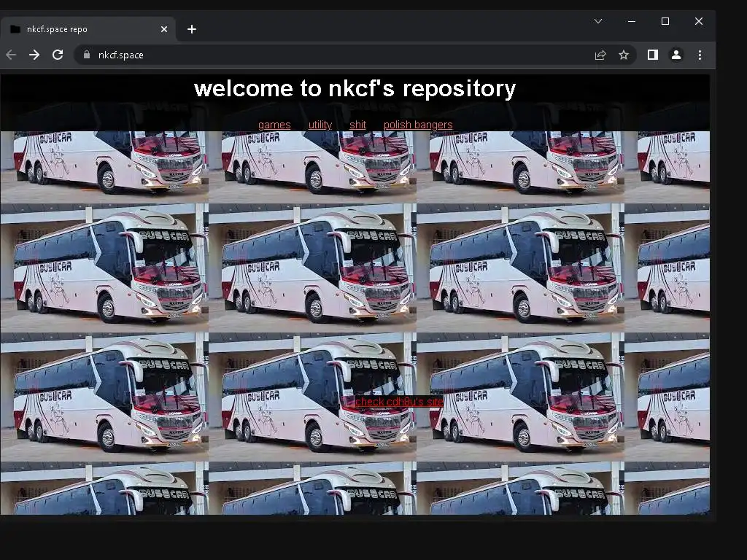Bookmark this tab with the star icon
This screenshot has height=560, width=747.
tap(624, 55)
